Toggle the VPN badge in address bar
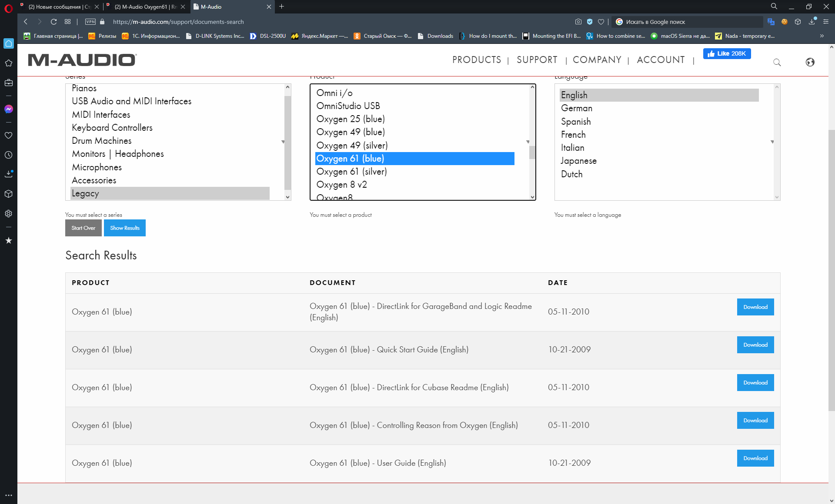Screen dimensions: 835x504 coord(90,22)
